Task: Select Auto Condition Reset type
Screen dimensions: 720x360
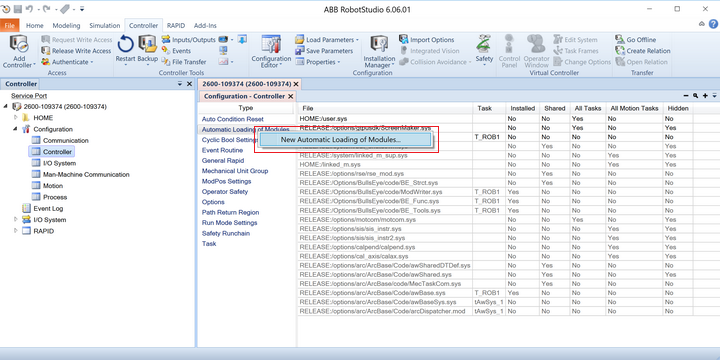Action: click(x=233, y=119)
